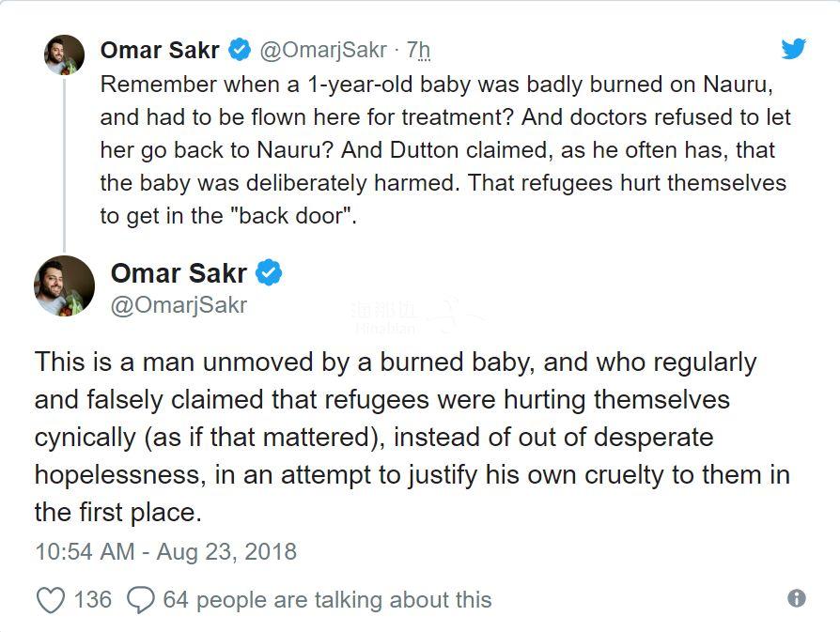840x632 pixels.
Task: Open the 10:54 AM - Aug 23, 2018 timestamp
Action: (x=165, y=551)
